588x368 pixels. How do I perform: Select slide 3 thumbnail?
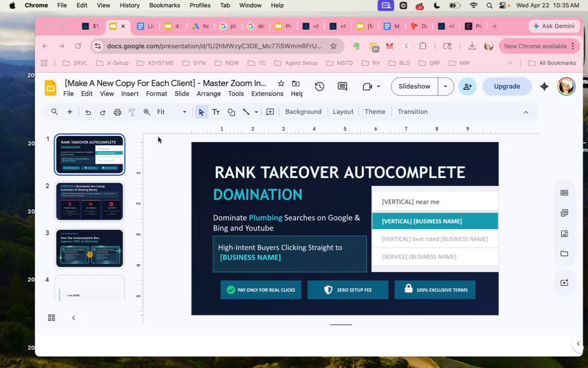(90, 248)
